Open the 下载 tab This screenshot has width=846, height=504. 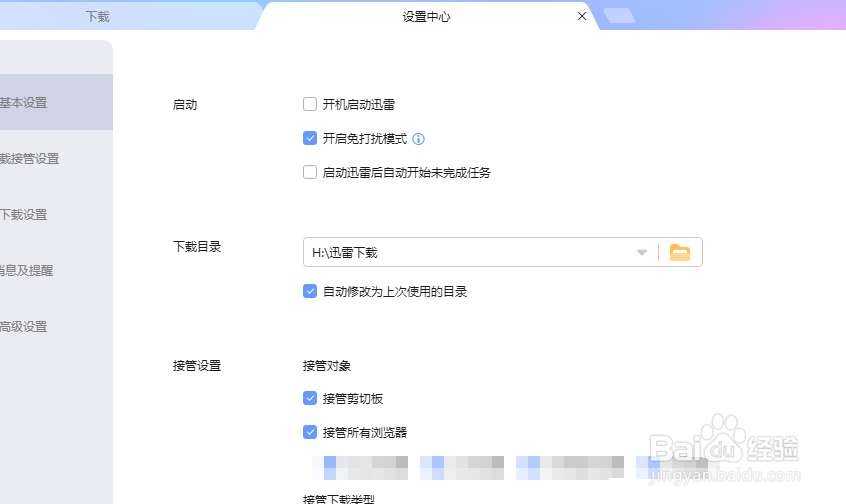[97, 17]
